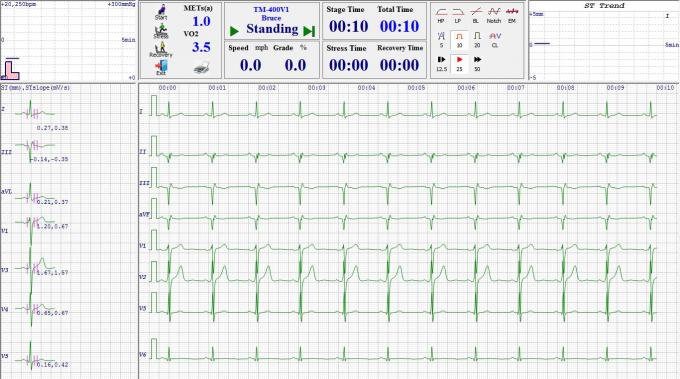Skip to next stage with green arrow

point(309,31)
